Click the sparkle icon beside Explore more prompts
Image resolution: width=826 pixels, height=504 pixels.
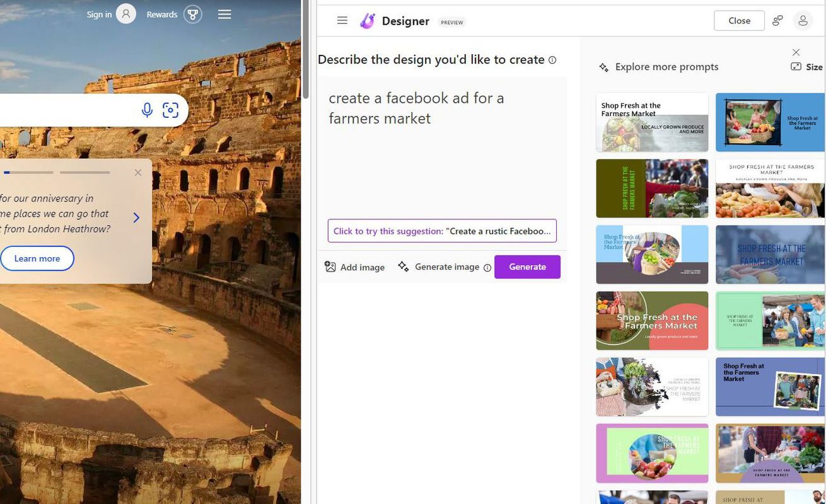tap(604, 67)
